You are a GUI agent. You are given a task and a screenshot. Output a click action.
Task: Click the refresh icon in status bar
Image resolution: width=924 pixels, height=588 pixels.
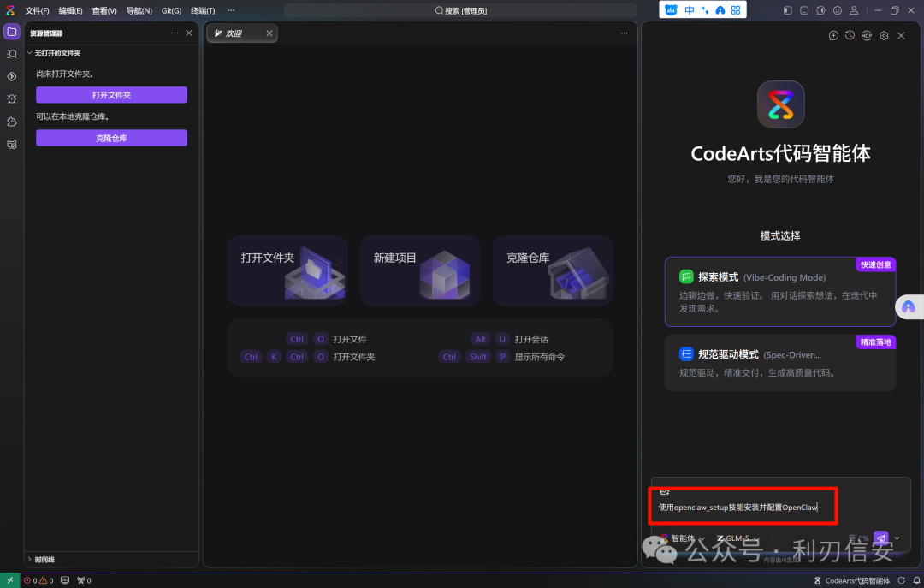coord(901,580)
